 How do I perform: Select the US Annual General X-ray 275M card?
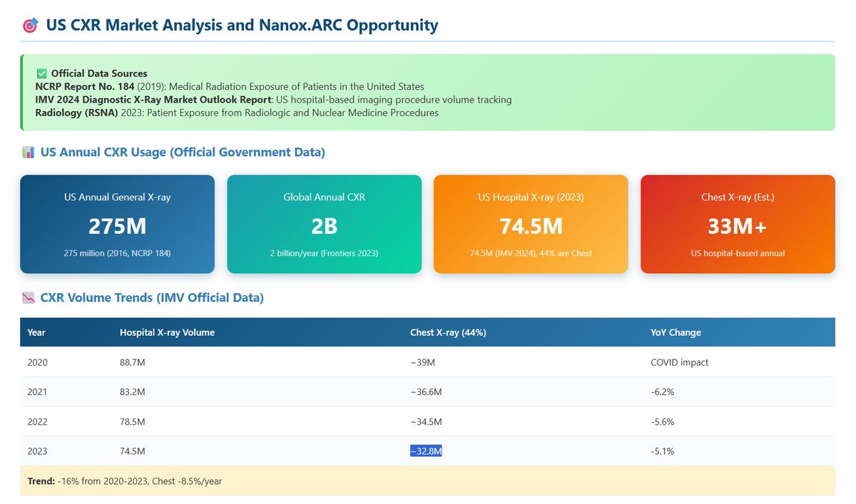pyautogui.click(x=117, y=224)
